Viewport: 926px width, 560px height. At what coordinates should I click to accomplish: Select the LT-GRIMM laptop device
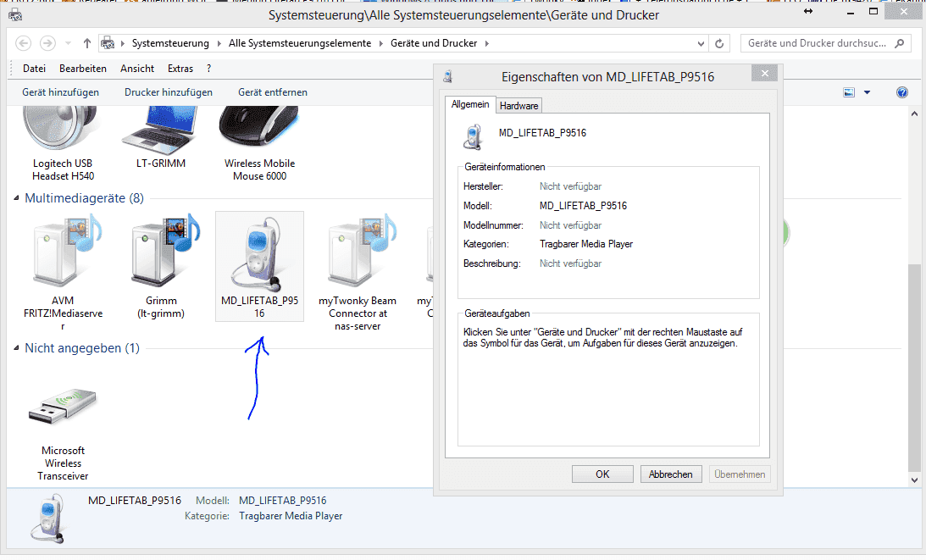click(161, 139)
